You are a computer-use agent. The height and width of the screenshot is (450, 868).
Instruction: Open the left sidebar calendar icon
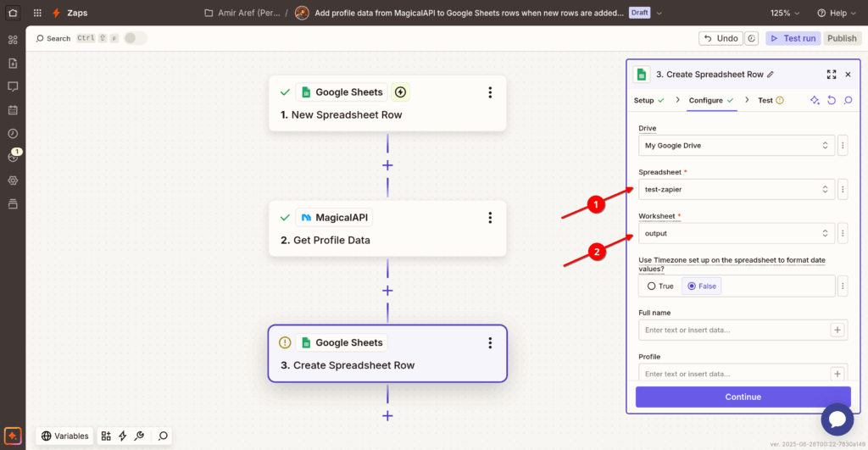13,110
